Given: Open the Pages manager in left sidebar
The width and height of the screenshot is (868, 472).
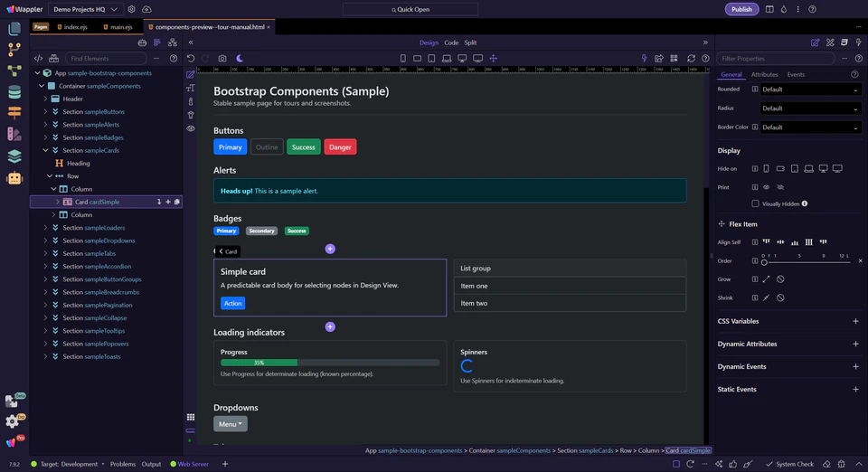Looking at the screenshot, I should [x=14, y=28].
